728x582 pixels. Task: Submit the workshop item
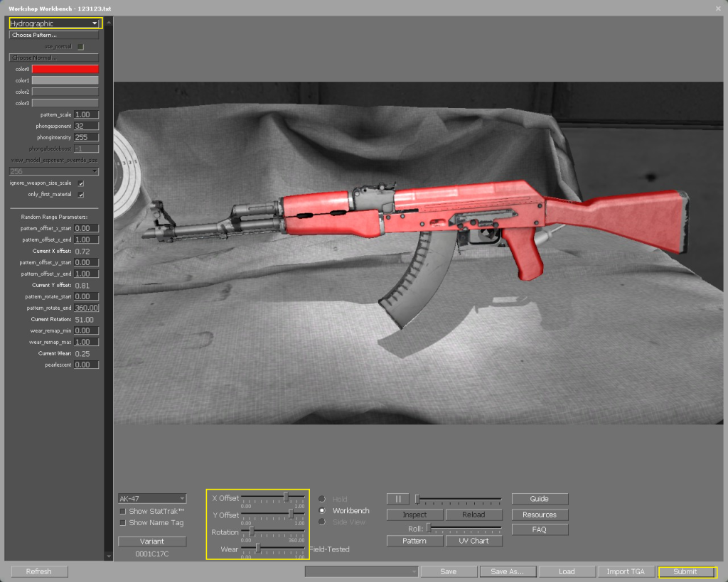(x=685, y=571)
